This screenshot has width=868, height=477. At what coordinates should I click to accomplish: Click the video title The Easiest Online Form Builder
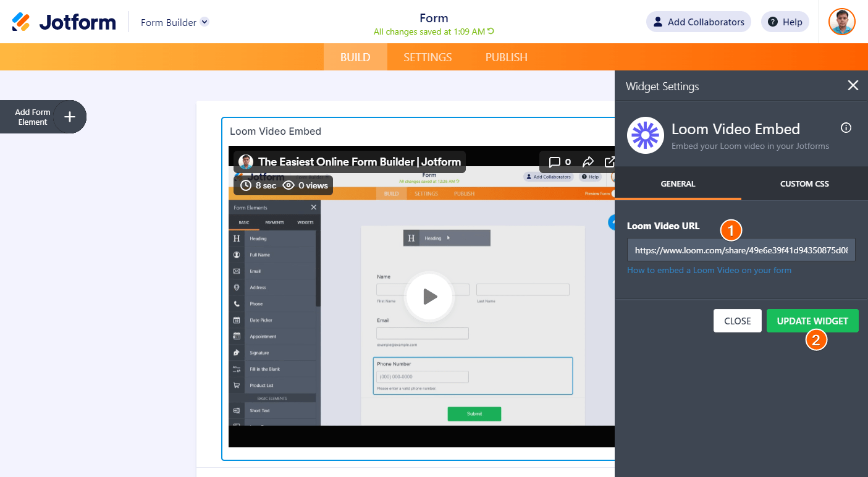click(360, 162)
